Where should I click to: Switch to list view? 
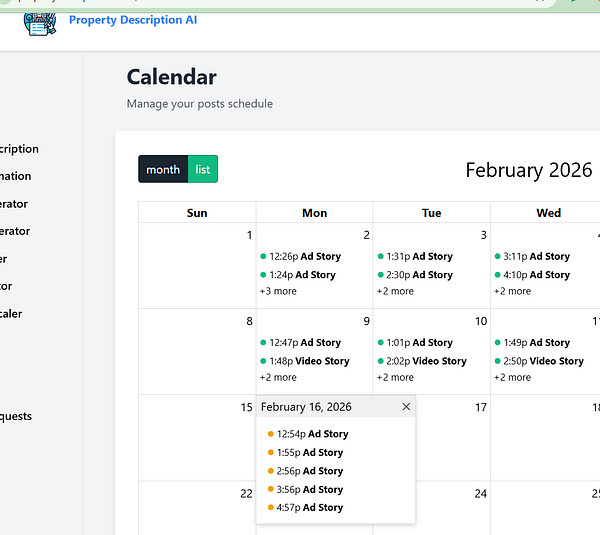(x=203, y=169)
